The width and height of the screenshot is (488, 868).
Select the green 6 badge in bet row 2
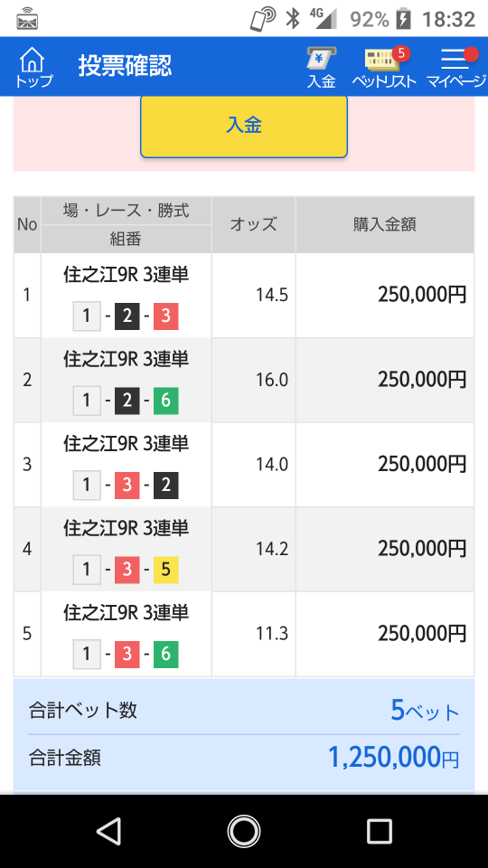pyautogui.click(x=166, y=401)
